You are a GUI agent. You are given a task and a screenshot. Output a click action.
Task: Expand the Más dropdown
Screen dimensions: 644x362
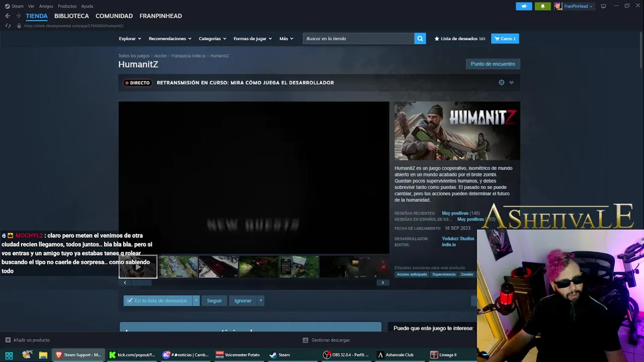[x=286, y=39]
